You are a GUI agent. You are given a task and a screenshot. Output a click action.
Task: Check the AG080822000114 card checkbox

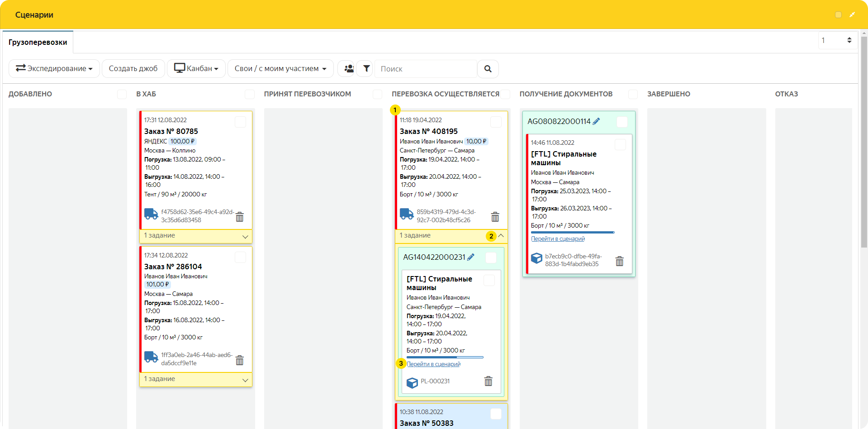coord(622,122)
